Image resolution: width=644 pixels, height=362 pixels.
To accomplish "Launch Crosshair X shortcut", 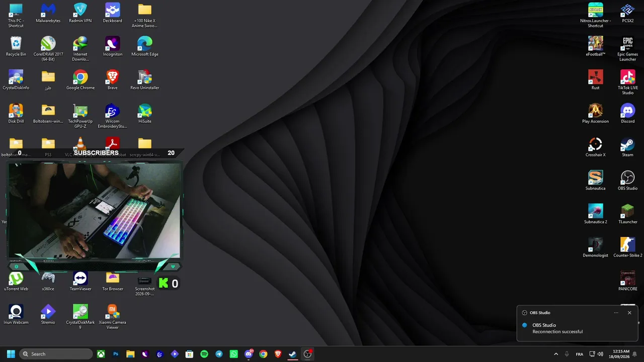I will pos(595,147).
